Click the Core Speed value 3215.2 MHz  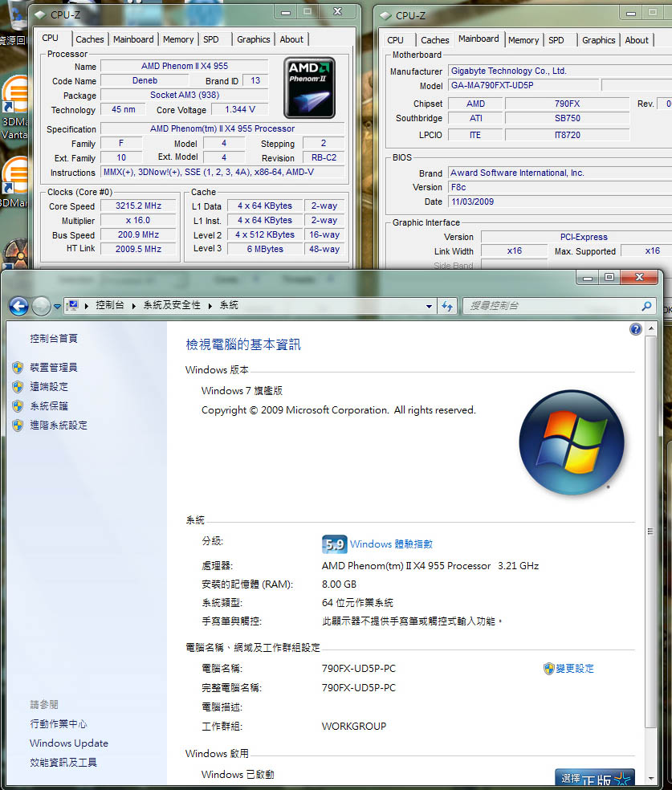pos(139,206)
